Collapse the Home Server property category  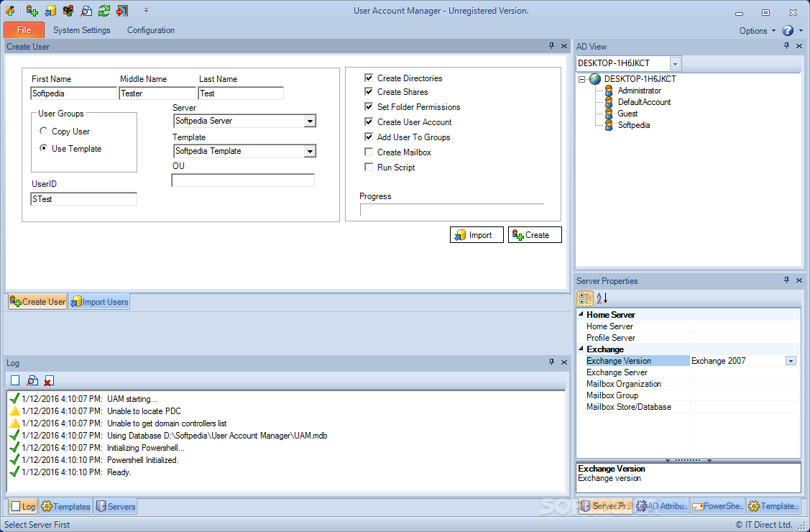581,314
